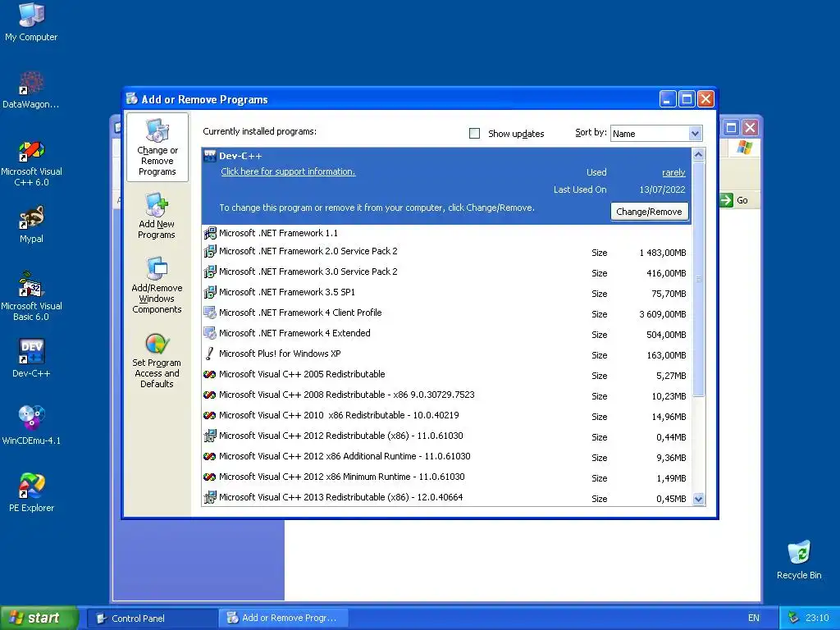The height and width of the screenshot is (630, 840).
Task: Select Change or Remove Programs sidebar icon
Action: click(157, 148)
